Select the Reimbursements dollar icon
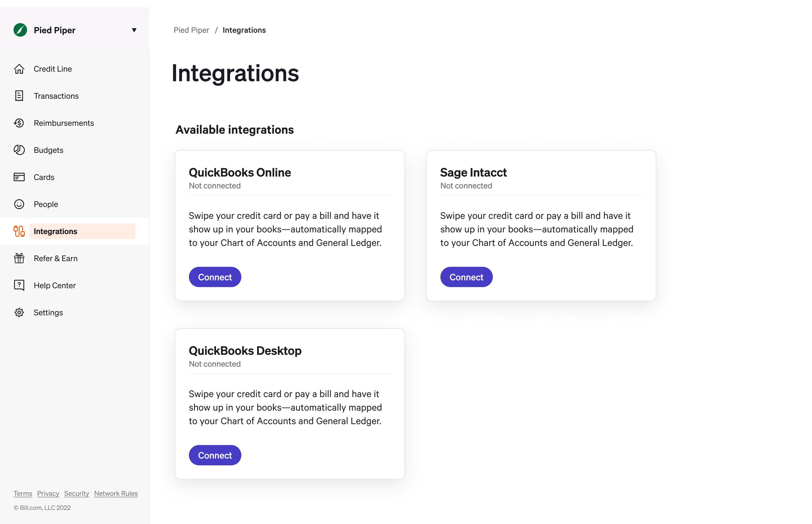Viewport: 812px width, 524px height. point(19,123)
